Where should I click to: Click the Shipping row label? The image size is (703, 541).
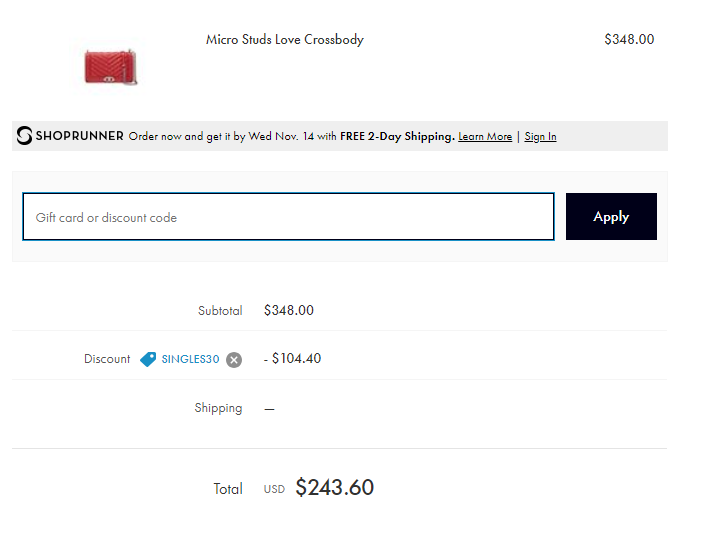(218, 408)
